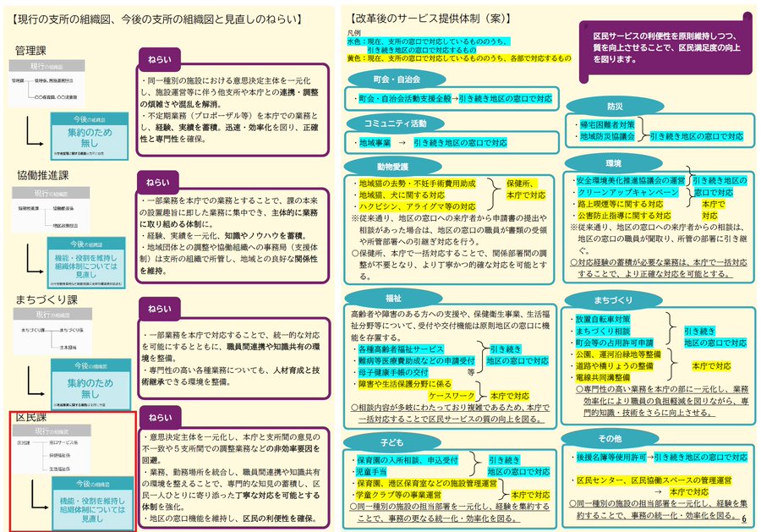The height and width of the screenshot is (532, 761).
Task: Select 路上喫煙等に関する対応 item
Action: [x=619, y=204]
